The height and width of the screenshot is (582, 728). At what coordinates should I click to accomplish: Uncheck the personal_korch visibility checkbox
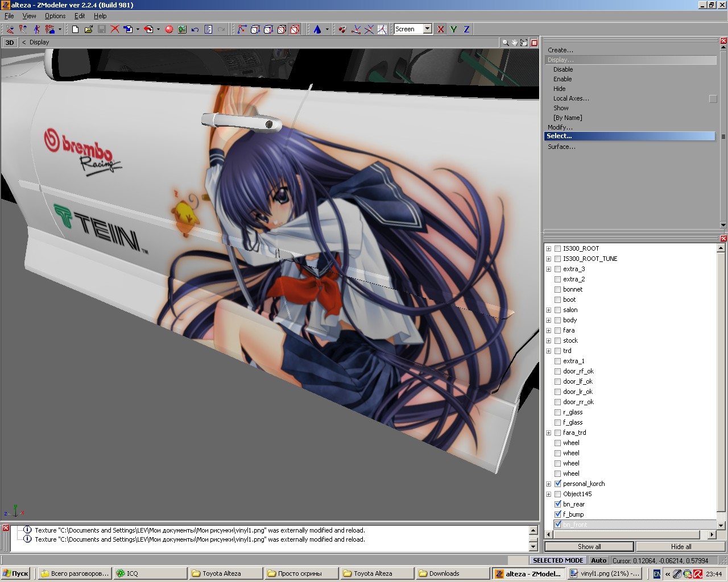[558, 484]
